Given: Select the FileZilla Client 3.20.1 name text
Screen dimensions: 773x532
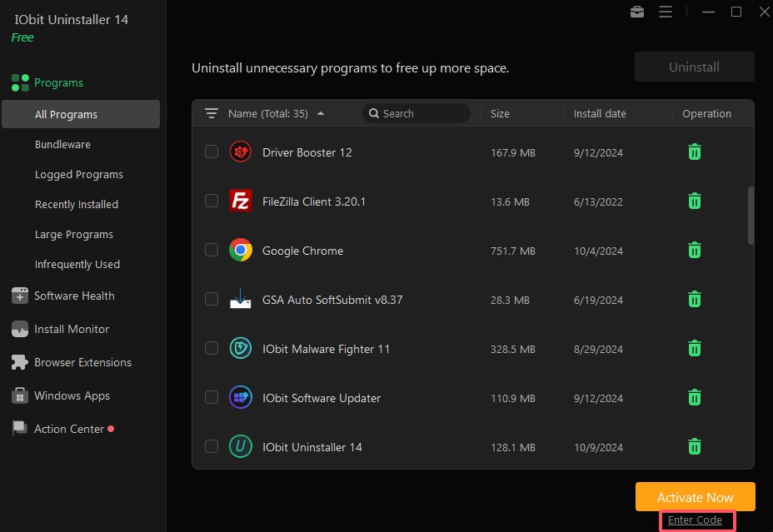Looking at the screenshot, I should pyautogui.click(x=314, y=201).
